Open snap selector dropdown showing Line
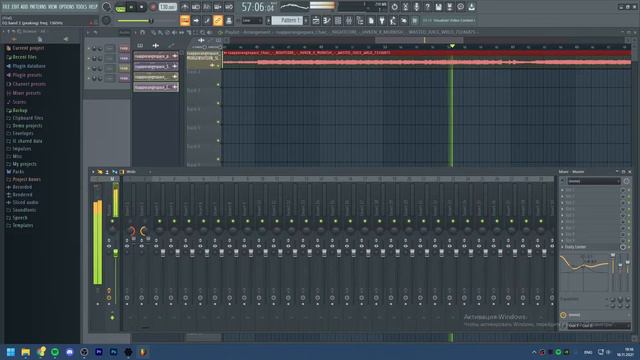This screenshot has width=640, height=360. [252, 20]
